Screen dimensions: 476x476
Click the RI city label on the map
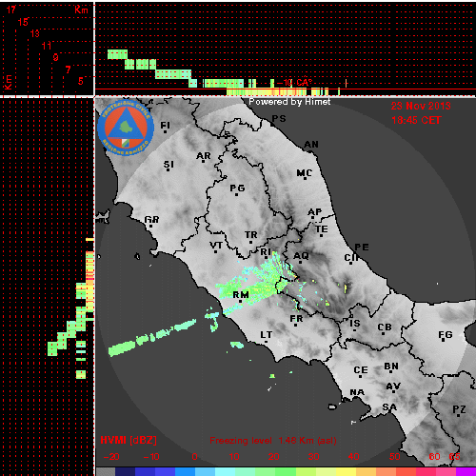[266, 251]
